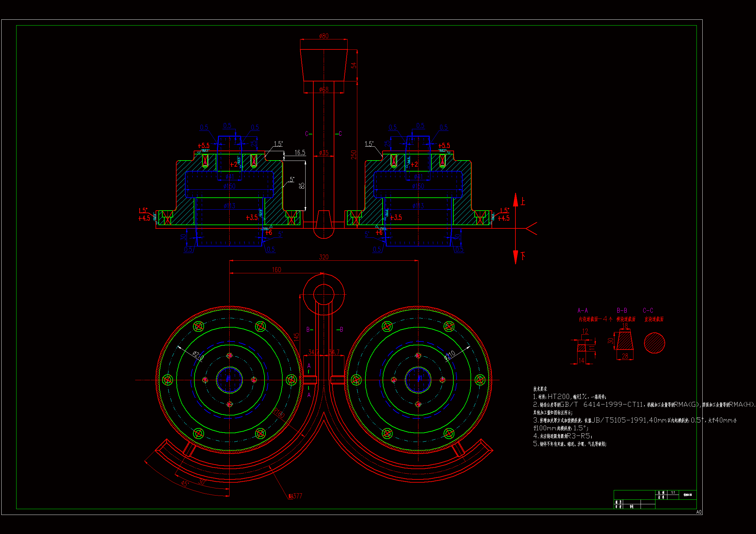756x534 pixels.
Task: Click the 250 sprue height dimension
Action: 354,155
